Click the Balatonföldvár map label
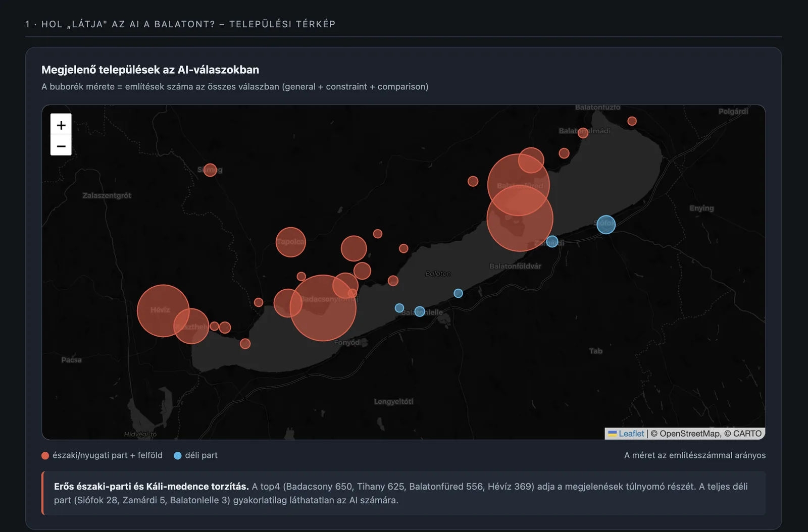The height and width of the screenshot is (532, 808). click(515, 266)
